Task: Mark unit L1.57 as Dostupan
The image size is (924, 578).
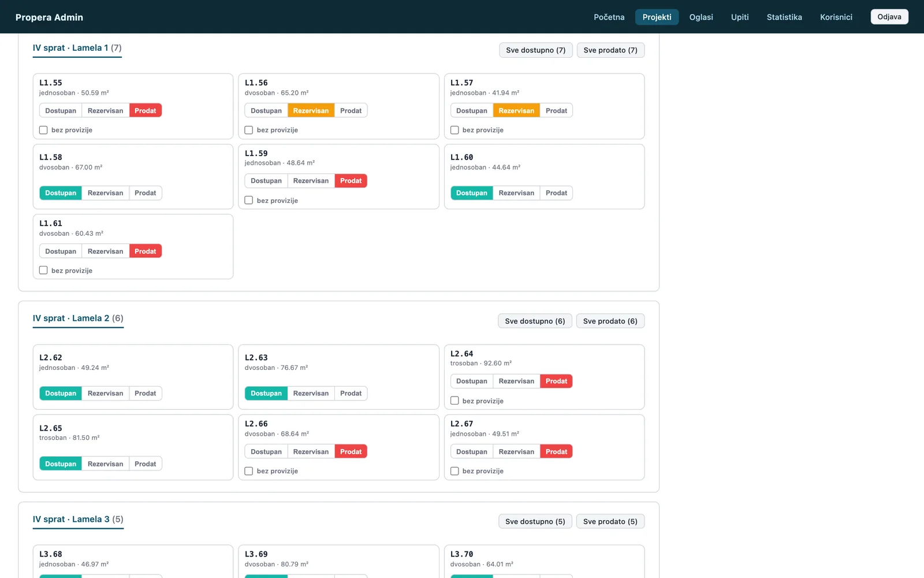Action: (x=472, y=110)
